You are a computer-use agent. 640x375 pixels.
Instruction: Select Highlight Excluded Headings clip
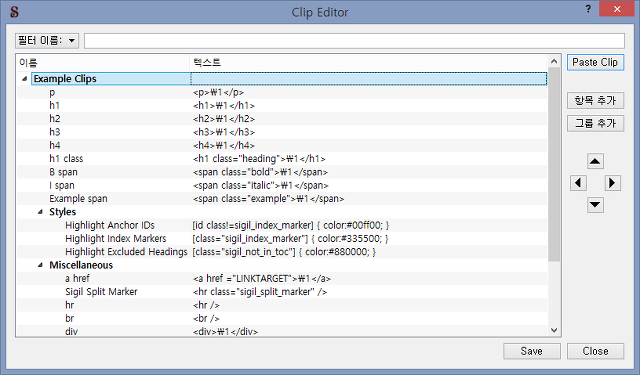(x=282, y=252)
